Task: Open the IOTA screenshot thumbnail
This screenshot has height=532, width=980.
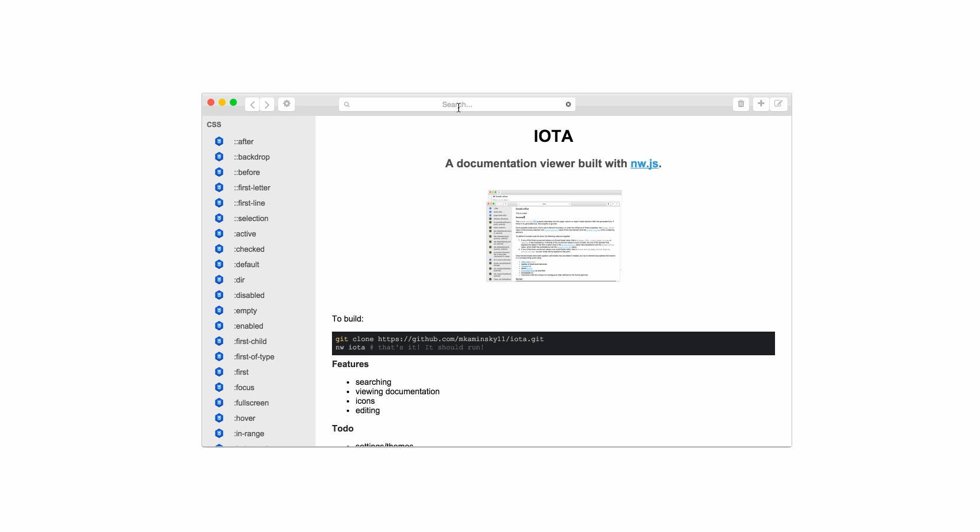Action: coord(554,235)
